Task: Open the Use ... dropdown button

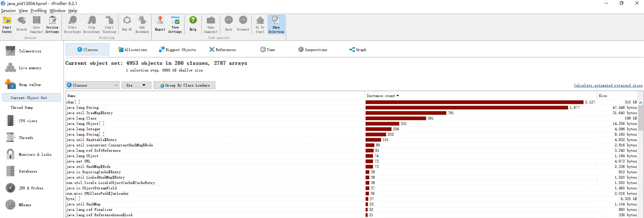Action: tap(136, 85)
